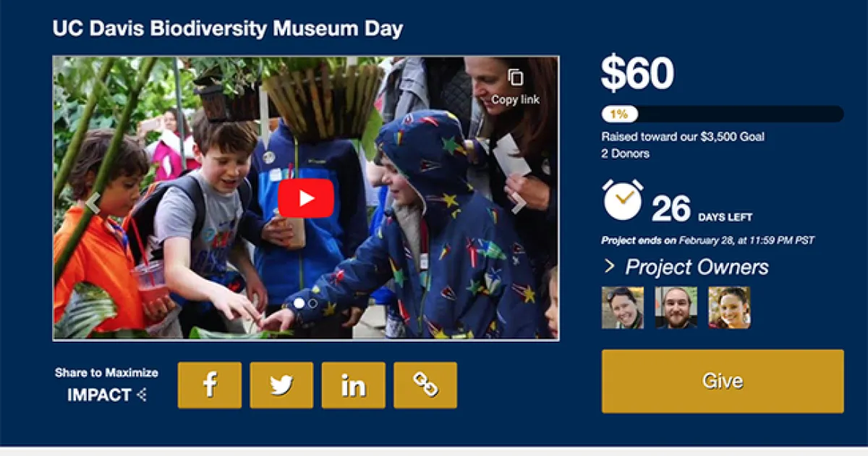Click the fundraising progress bar
868x456 pixels.
pos(723,114)
